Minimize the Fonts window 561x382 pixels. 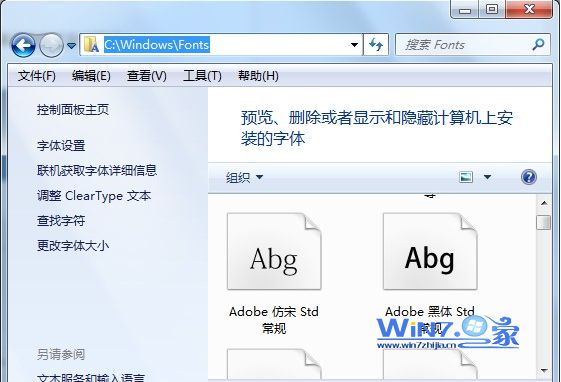point(465,10)
